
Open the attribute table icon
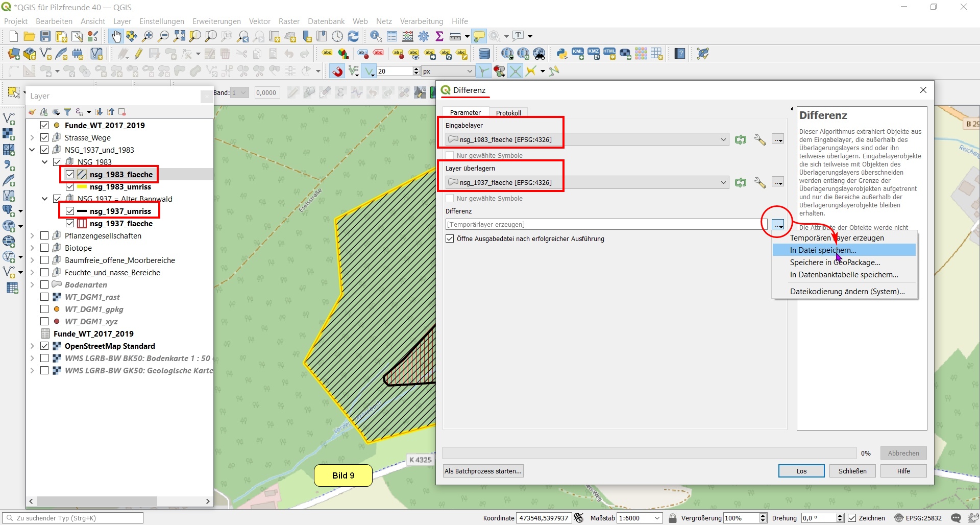(392, 36)
